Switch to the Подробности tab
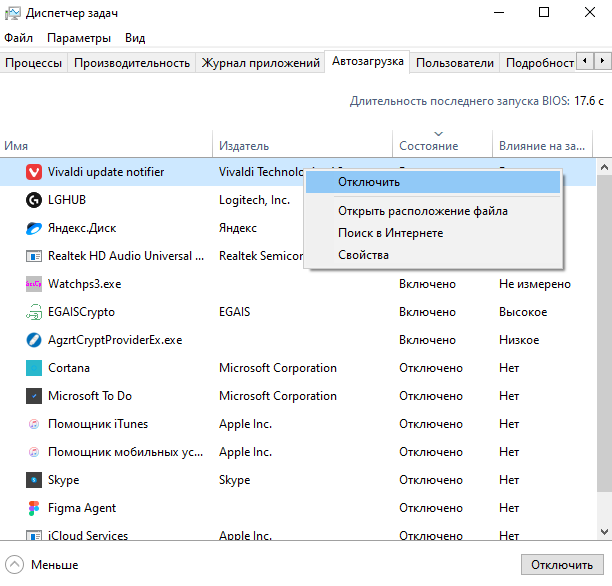Image resolution: width=612 pixels, height=586 pixels. (538, 63)
